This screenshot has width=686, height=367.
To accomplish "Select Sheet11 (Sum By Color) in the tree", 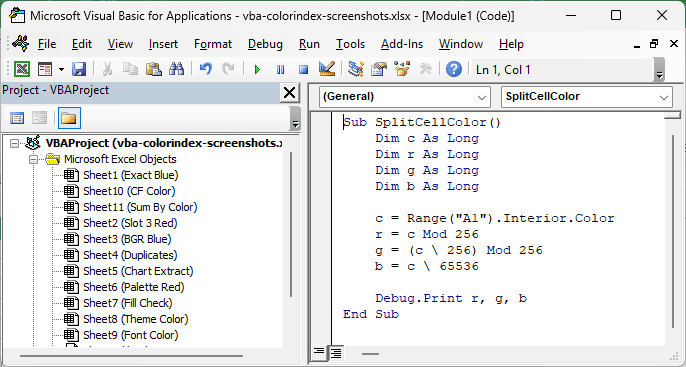I will pos(140,207).
